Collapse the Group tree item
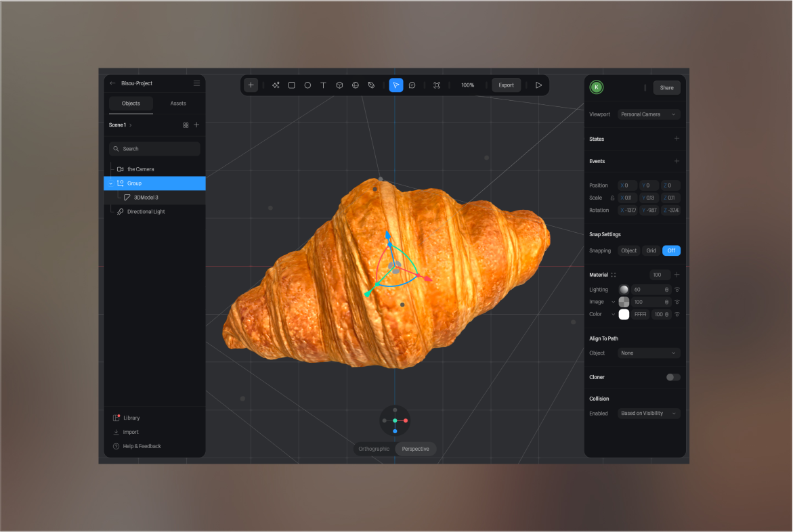The height and width of the screenshot is (532, 793). pyautogui.click(x=111, y=183)
